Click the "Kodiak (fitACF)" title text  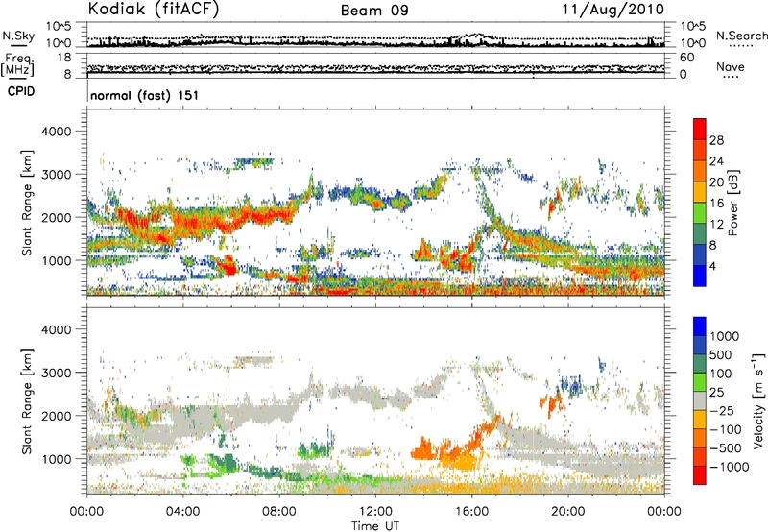(154, 10)
